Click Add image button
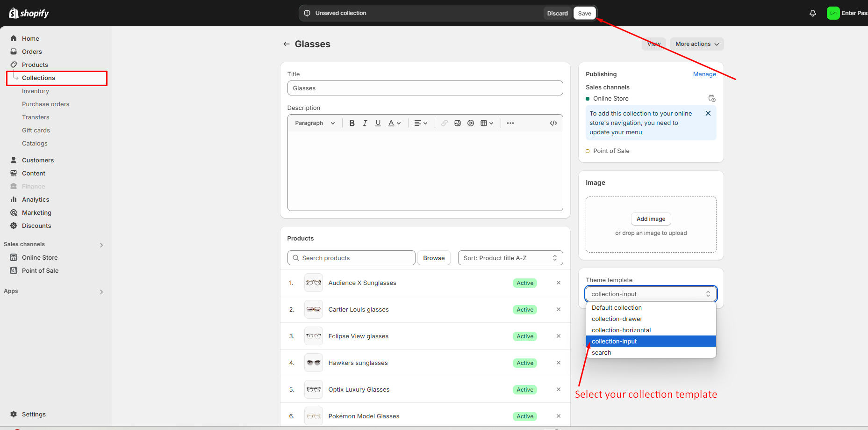The width and height of the screenshot is (868, 430). pyautogui.click(x=651, y=219)
